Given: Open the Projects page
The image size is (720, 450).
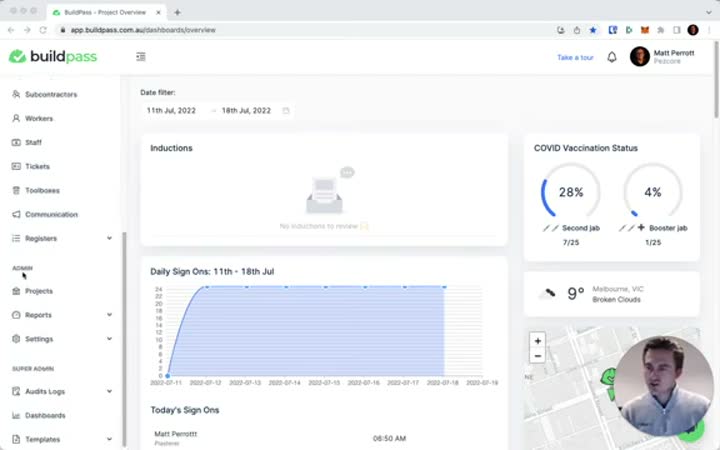Looking at the screenshot, I should [39, 291].
